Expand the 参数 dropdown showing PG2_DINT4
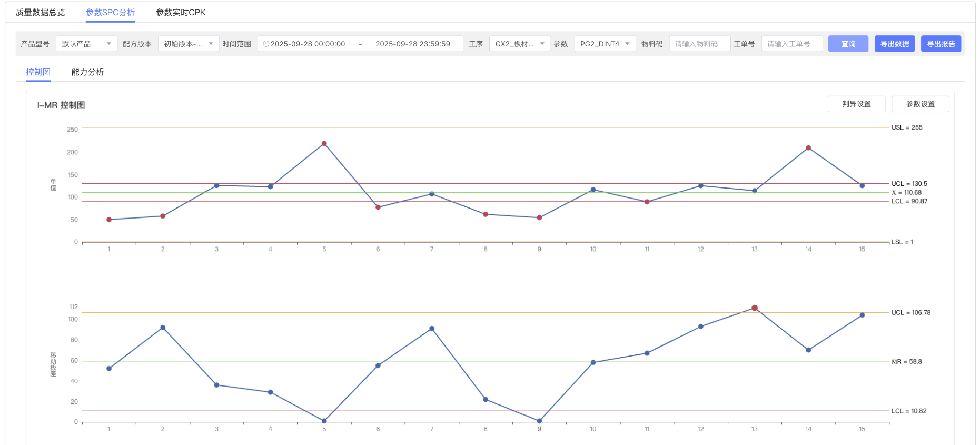This screenshot has height=445, width=980. tap(605, 44)
